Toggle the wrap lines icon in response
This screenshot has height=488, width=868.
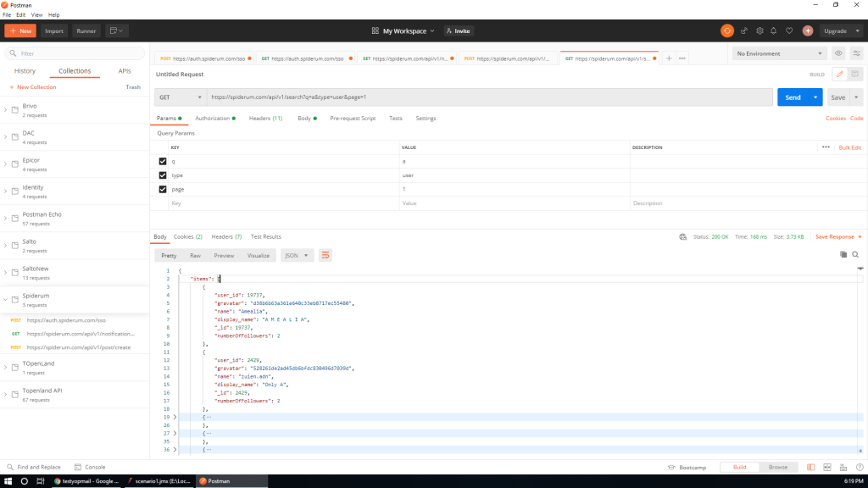point(325,255)
